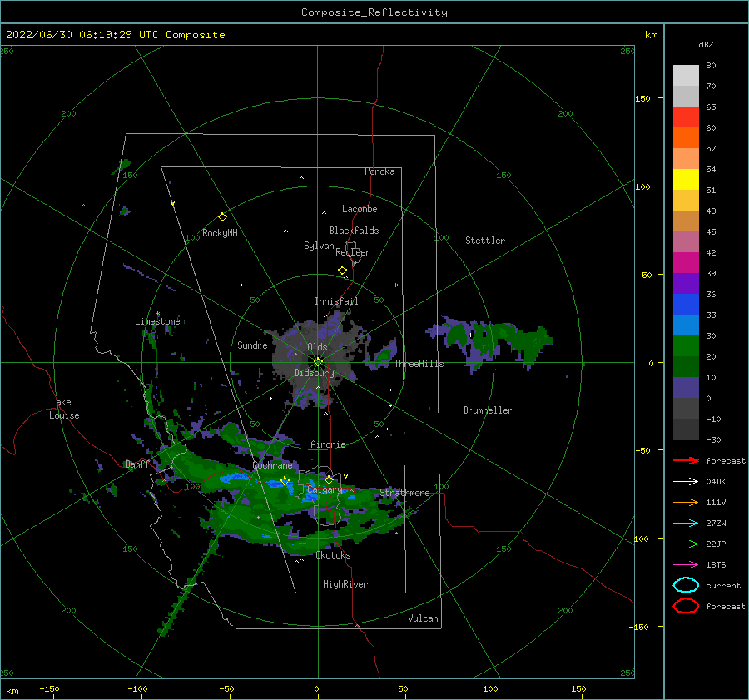Click the cyan current ellipse legend icon
This screenshot has width=749, height=700.
[x=686, y=585]
